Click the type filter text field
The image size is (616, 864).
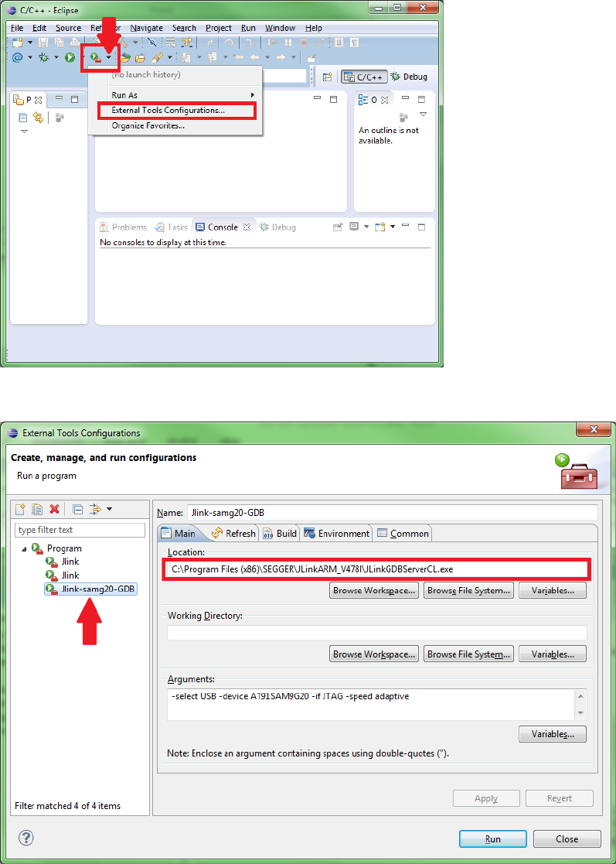tap(80, 530)
